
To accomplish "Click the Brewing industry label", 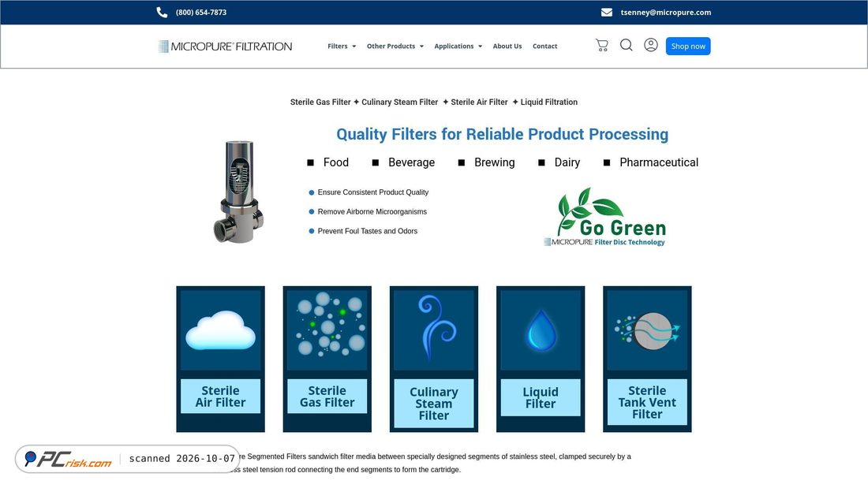I will click(x=494, y=162).
